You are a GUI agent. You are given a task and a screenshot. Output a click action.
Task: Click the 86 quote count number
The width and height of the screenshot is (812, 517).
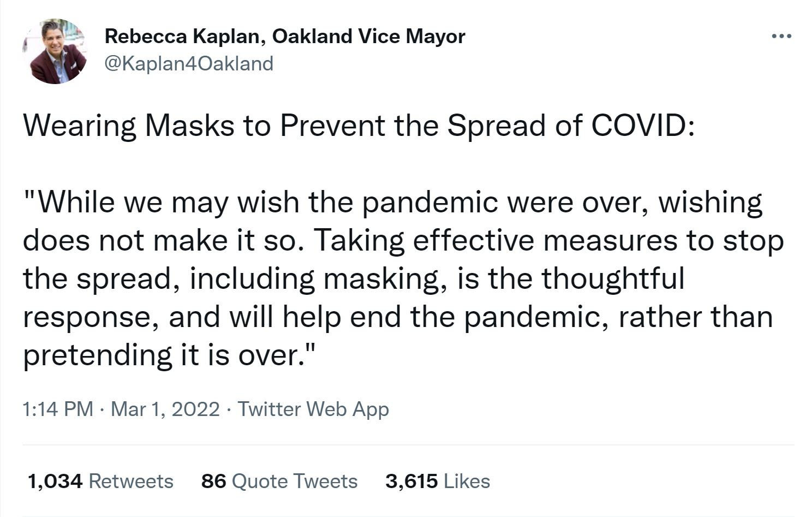pyautogui.click(x=213, y=481)
